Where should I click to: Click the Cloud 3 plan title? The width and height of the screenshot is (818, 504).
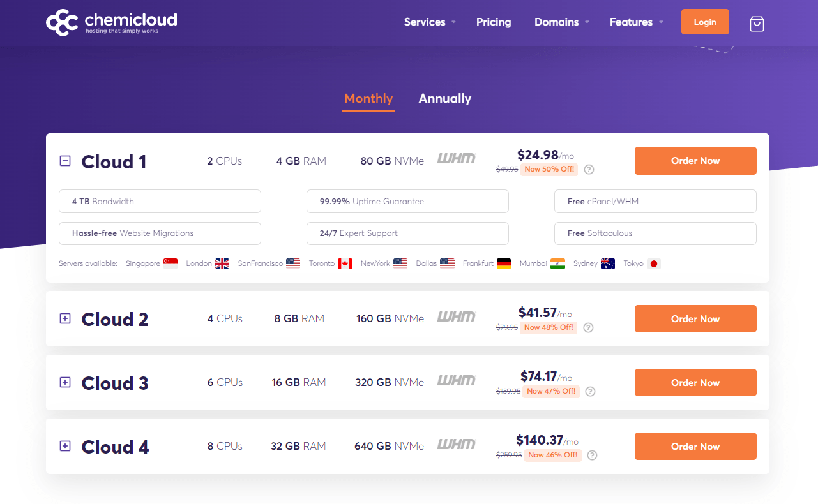click(x=115, y=383)
